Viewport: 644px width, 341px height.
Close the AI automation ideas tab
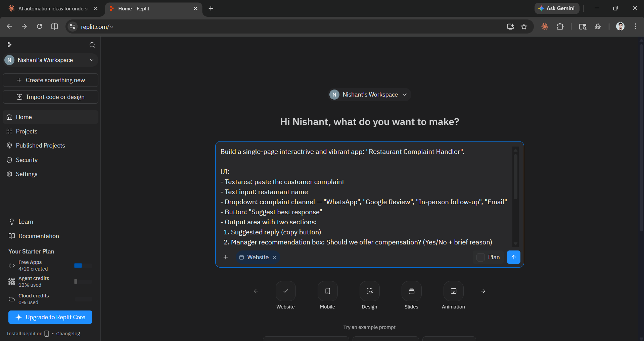tap(96, 8)
